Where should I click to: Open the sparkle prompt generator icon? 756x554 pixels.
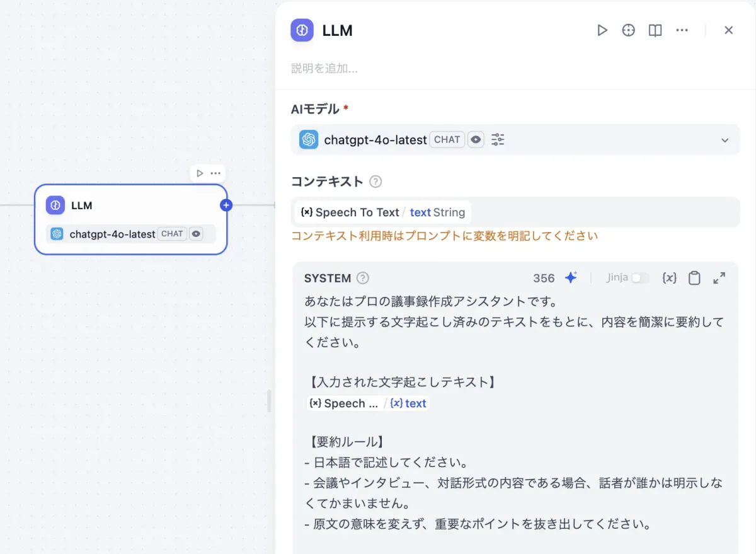[571, 278]
